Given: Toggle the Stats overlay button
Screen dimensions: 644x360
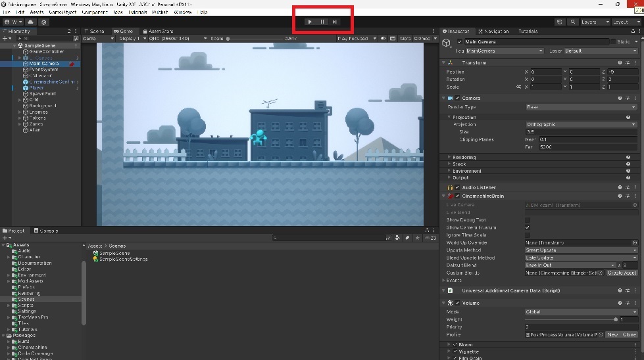Looking at the screenshot, I should [x=405, y=39].
